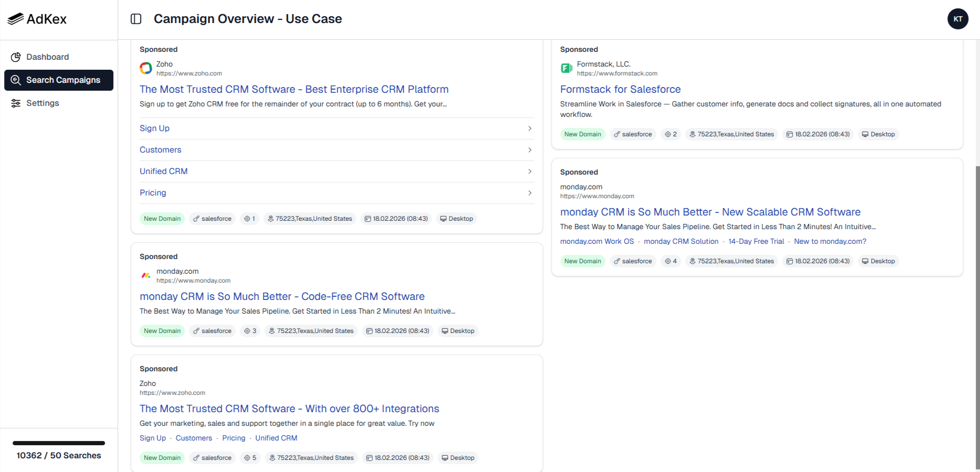Open the KT user avatar menu
The height and width of the screenshot is (472, 980).
[x=957, y=19]
